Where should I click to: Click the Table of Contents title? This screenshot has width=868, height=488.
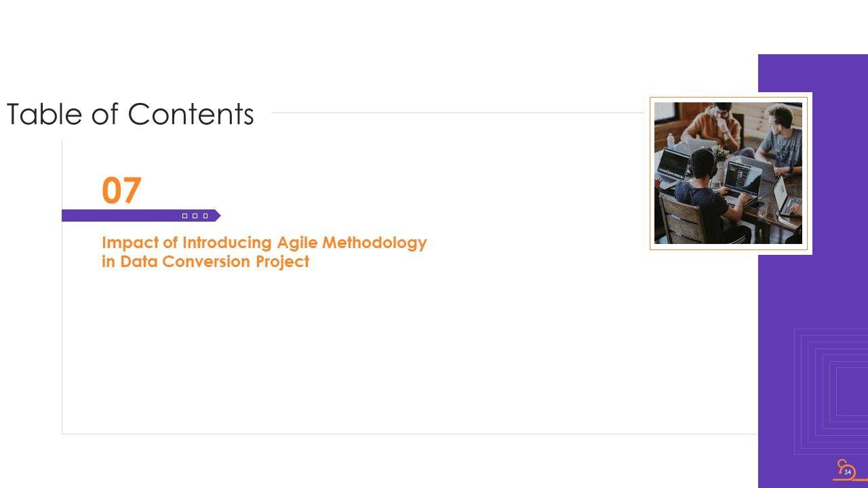pos(130,114)
